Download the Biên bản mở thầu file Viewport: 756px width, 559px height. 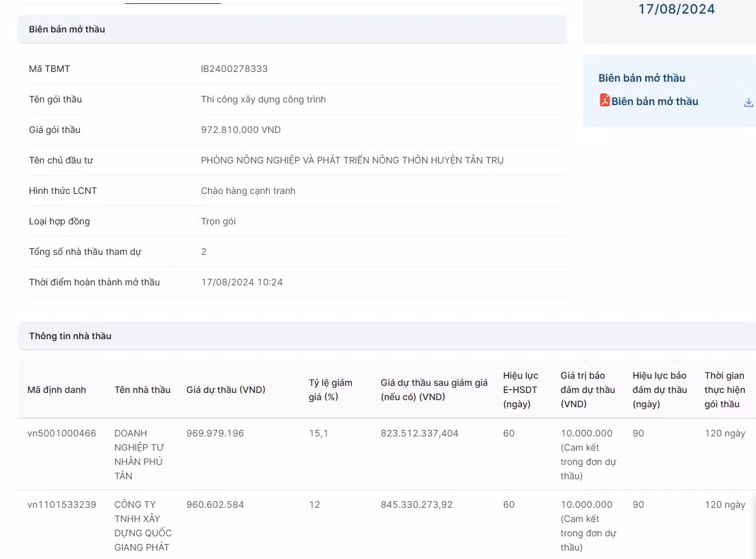coord(748,102)
